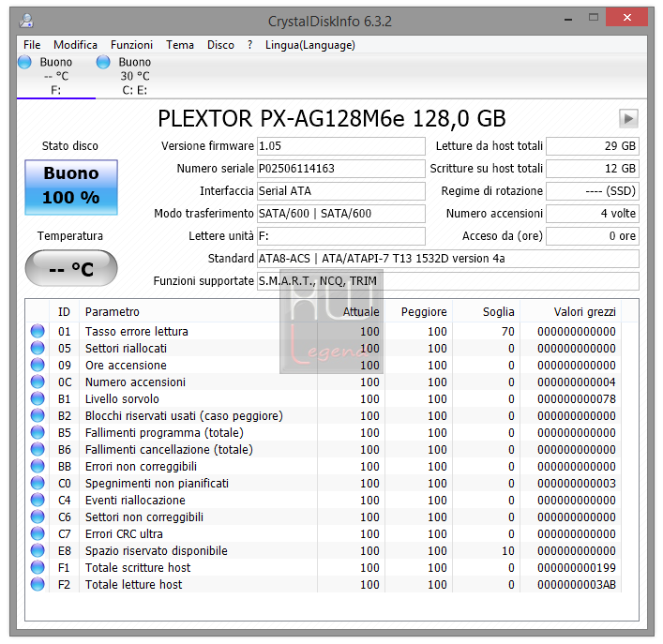
Task: Click raw value 000000000199 in Totale scritture row
Action: 577,568
